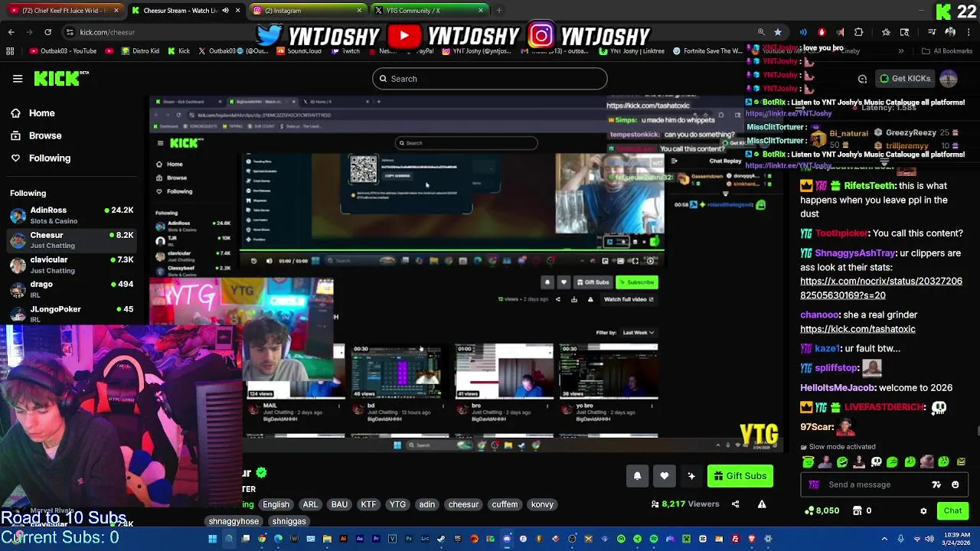Viewport: 980px width, 551px height.
Task: Click the sparkle icon near Gift Subs
Action: [x=691, y=476]
